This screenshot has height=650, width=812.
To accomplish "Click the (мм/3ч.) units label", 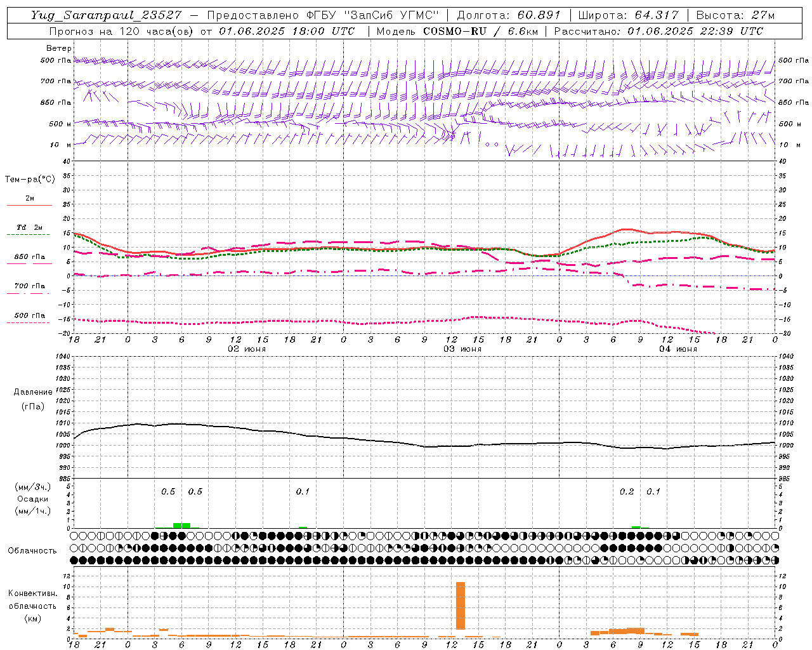I will point(32,487).
